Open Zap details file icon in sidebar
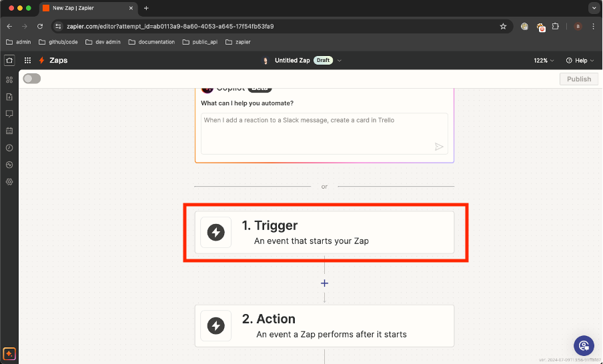603x364 pixels. pyautogui.click(x=9, y=97)
